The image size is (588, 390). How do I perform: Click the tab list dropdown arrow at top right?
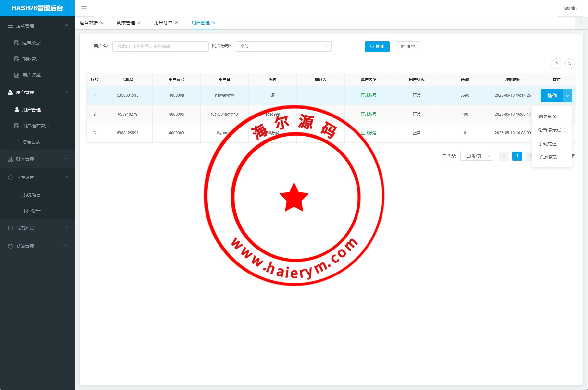581,23
